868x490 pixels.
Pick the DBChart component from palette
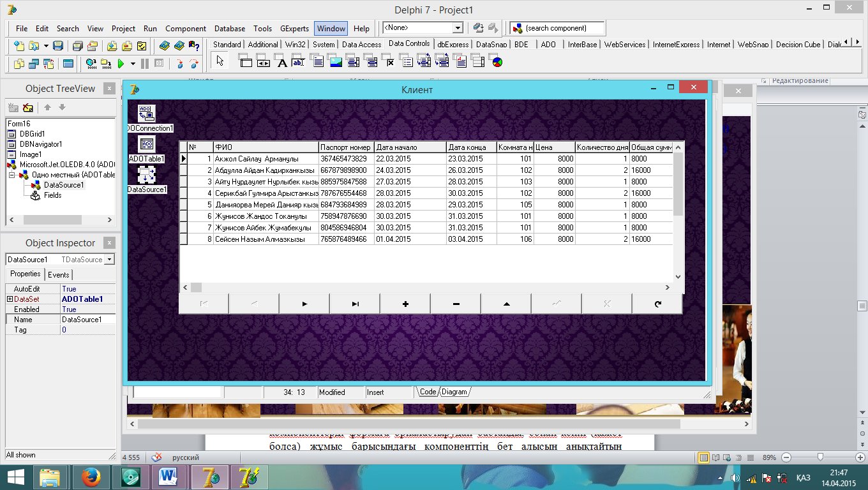pos(496,61)
